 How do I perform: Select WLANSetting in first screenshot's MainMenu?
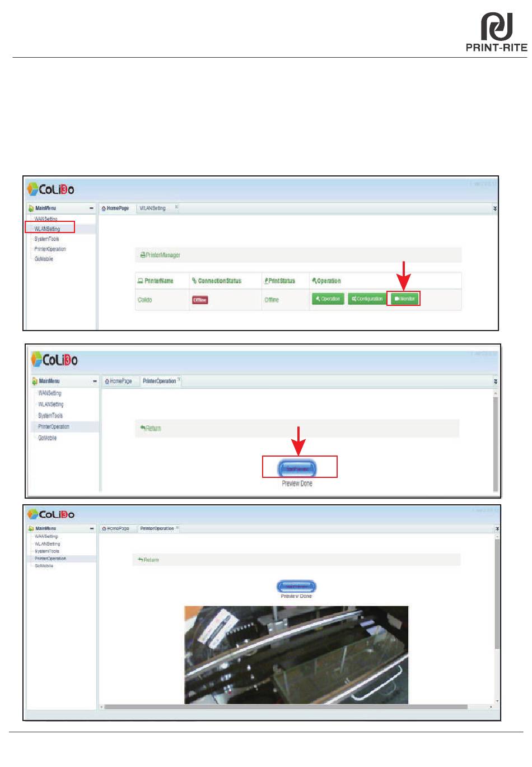pos(47,229)
